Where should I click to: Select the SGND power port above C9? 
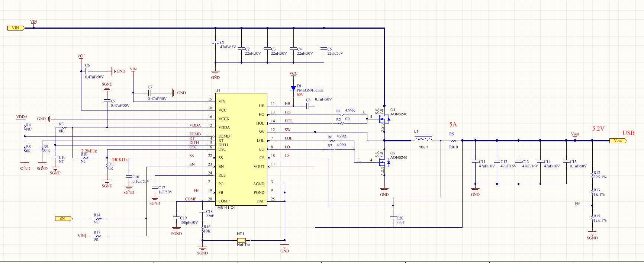click(107, 86)
